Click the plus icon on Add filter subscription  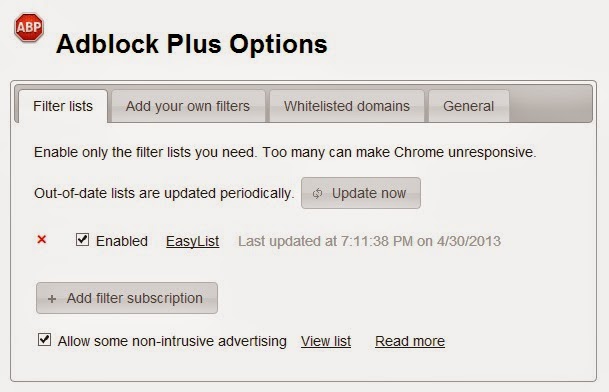click(x=52, y=299)
